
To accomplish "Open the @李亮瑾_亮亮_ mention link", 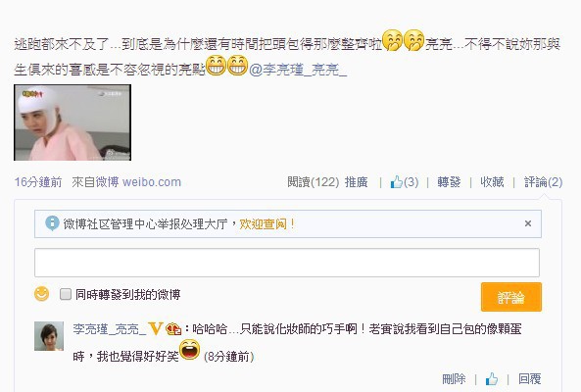I will tap(298, 70).
